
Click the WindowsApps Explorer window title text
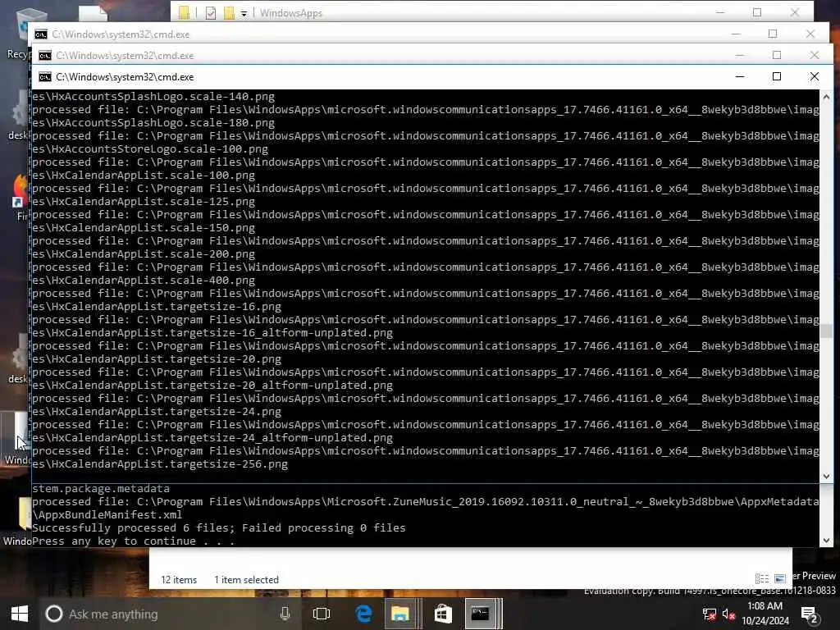(291, 13)
